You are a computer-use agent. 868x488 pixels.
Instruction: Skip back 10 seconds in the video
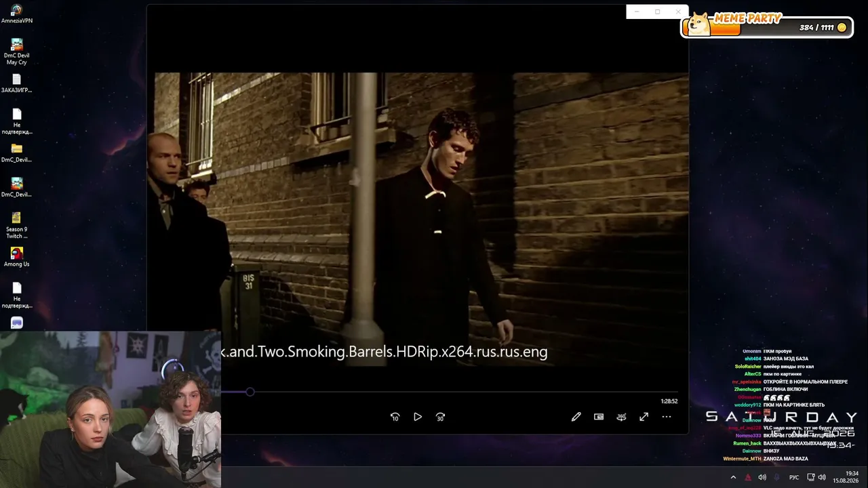tap(395, 417)
